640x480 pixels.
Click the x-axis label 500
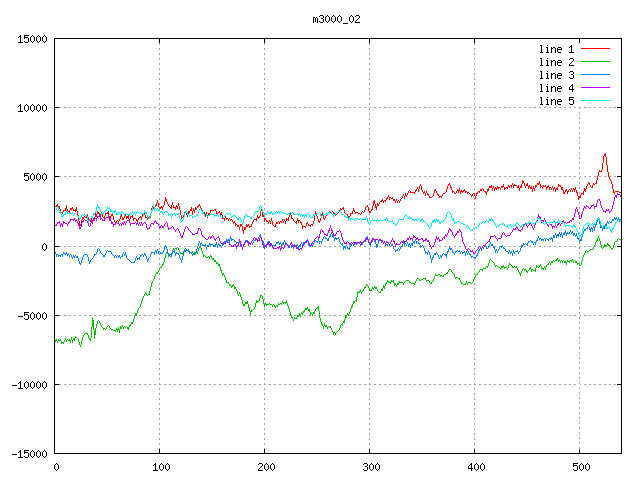581,467
